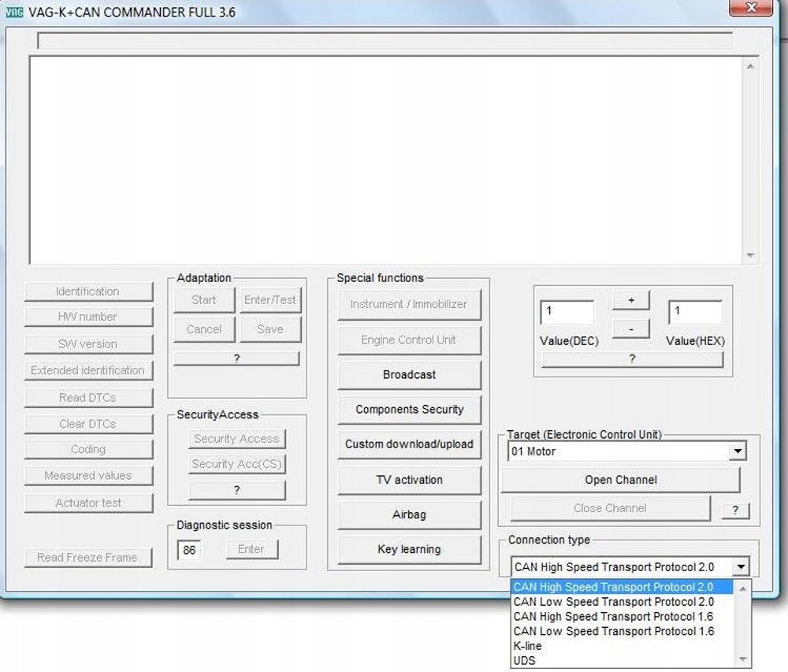Launch Custom download/upload

click(x=409, y=444)
